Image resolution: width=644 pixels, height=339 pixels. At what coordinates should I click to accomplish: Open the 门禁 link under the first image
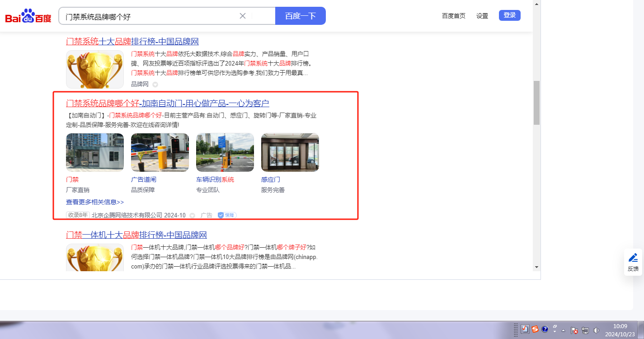(x=72, y=179)
